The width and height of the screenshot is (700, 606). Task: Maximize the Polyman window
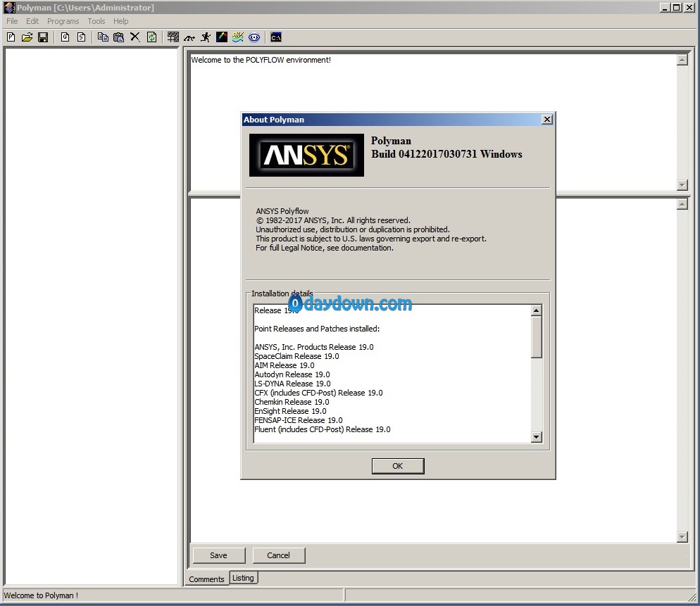point(676,8)
